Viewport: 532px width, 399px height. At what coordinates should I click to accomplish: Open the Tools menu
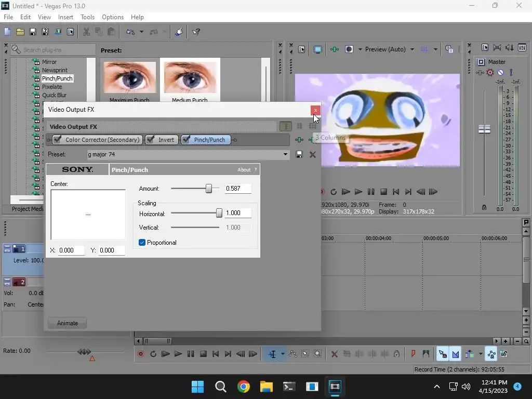coord(87,17)
